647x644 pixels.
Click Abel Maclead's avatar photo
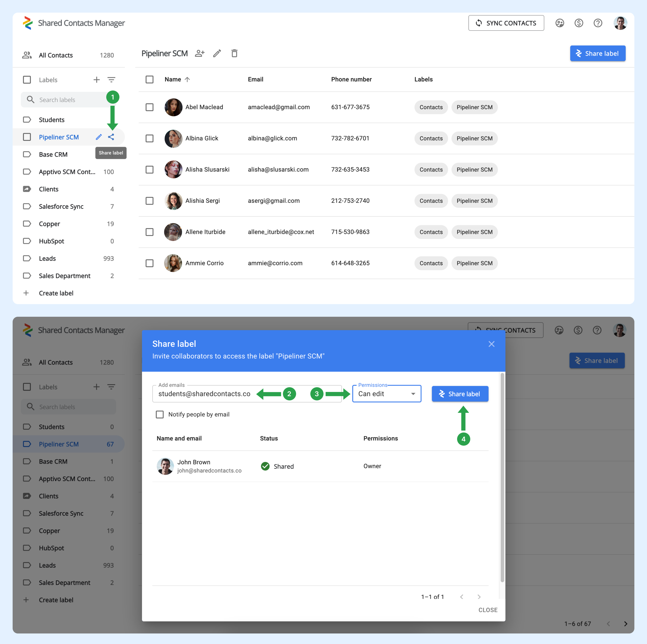point(173,107)
